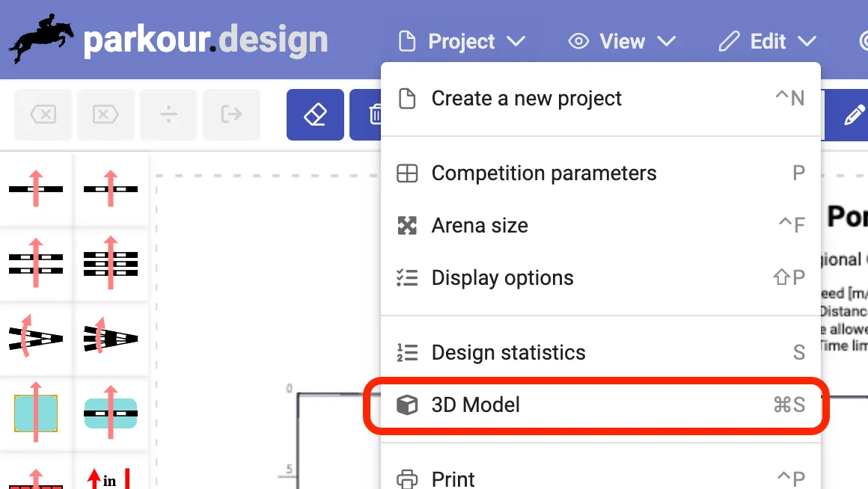Open the Project dropdown menu
This screenshot has height=489, width=868.
461,41
